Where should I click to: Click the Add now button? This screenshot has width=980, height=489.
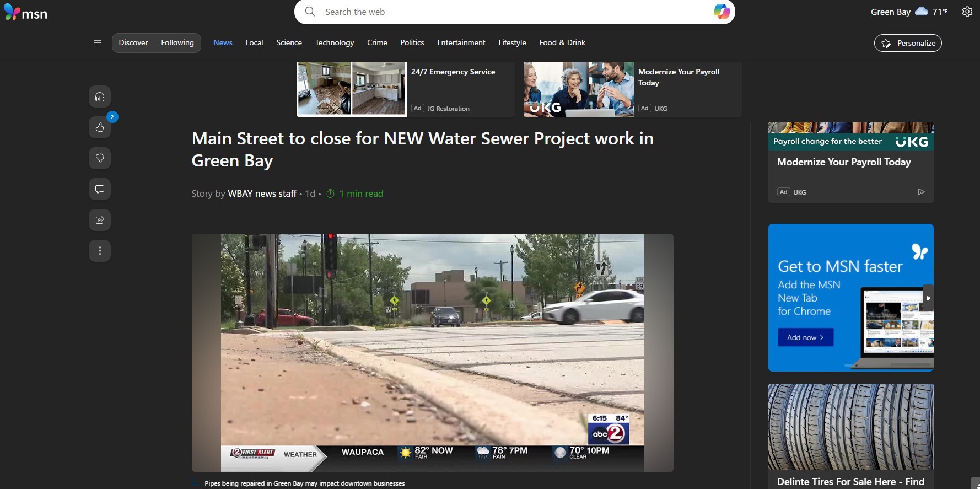point(805,337)
